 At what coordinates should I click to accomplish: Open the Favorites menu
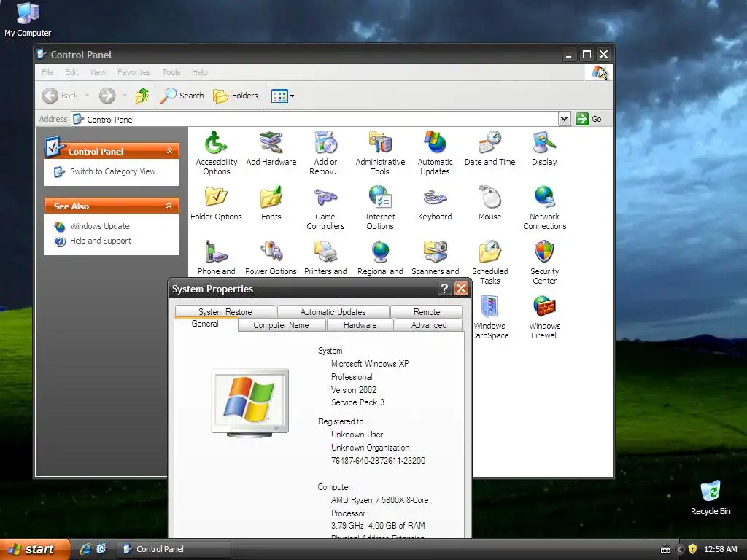pos(134,72)
